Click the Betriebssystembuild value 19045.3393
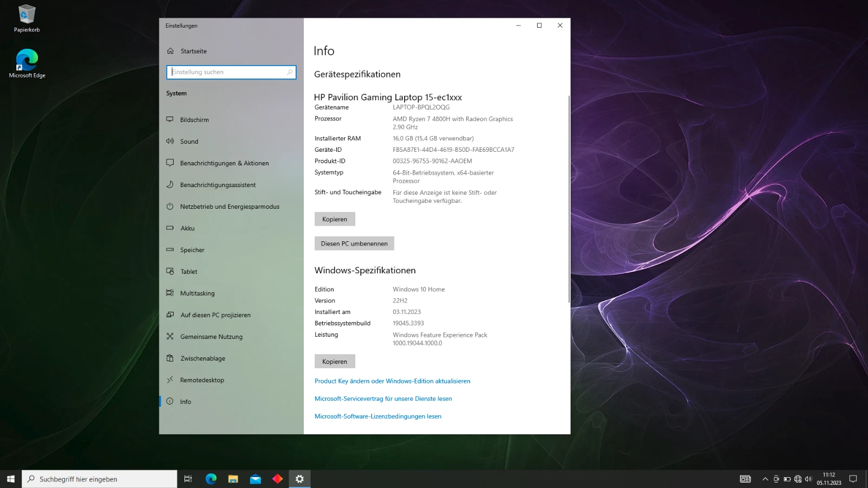The image size is (868, 488). [x=409, y=323]
